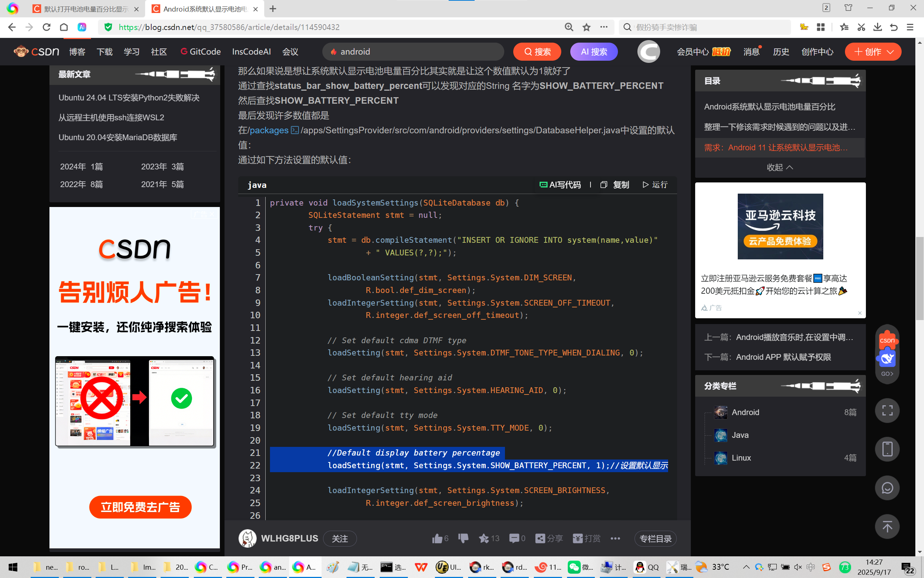Switch to the 默认打开电池电量百分比 tab
This screenshot has width=924, height=578.
(86, 9)
